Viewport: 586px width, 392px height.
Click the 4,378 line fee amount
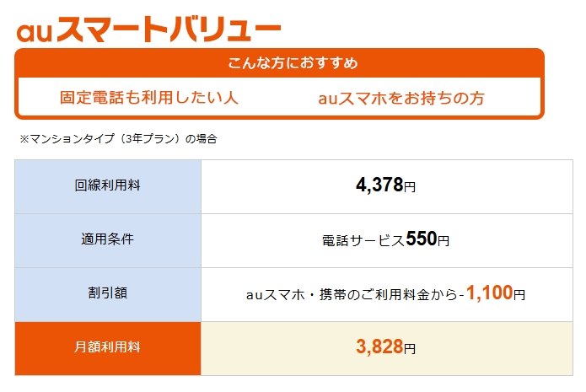379,186
